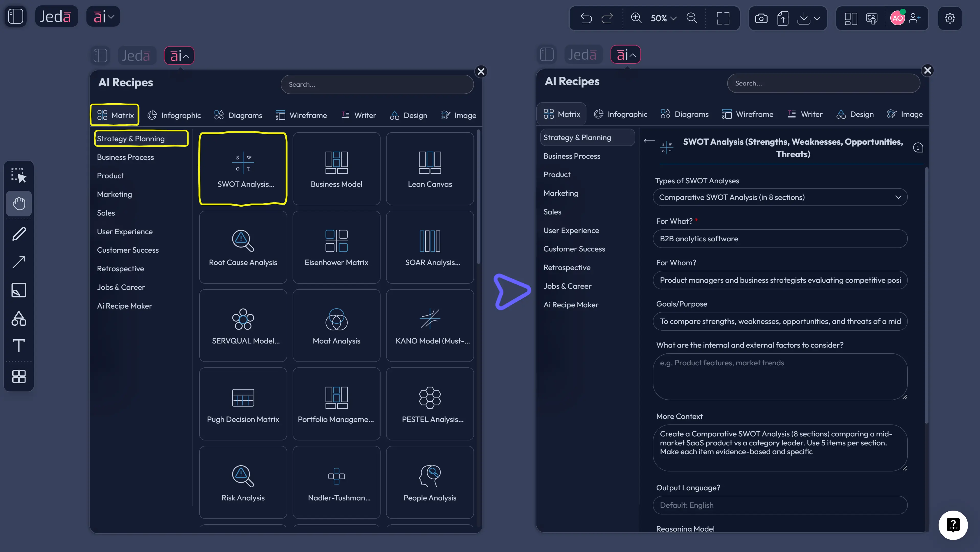The image size is (980, 552).
Task: Open the help button at bottom right
Action: 953,525
